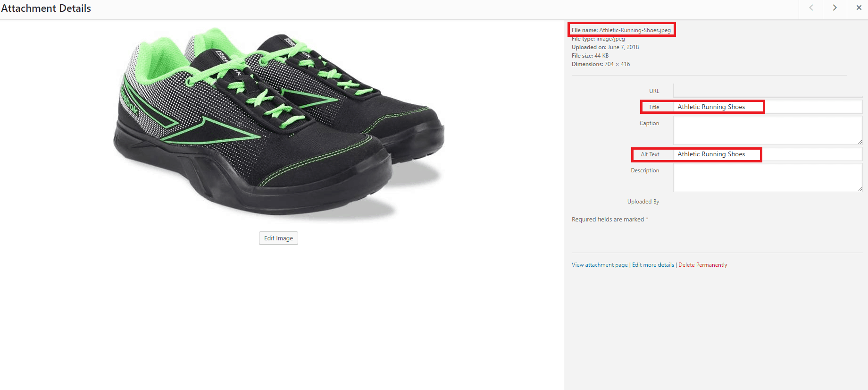The width and height of the screenshot is (868, 390).
Task: Go to next attachment with right chevron
Action: tap(835, 8)
